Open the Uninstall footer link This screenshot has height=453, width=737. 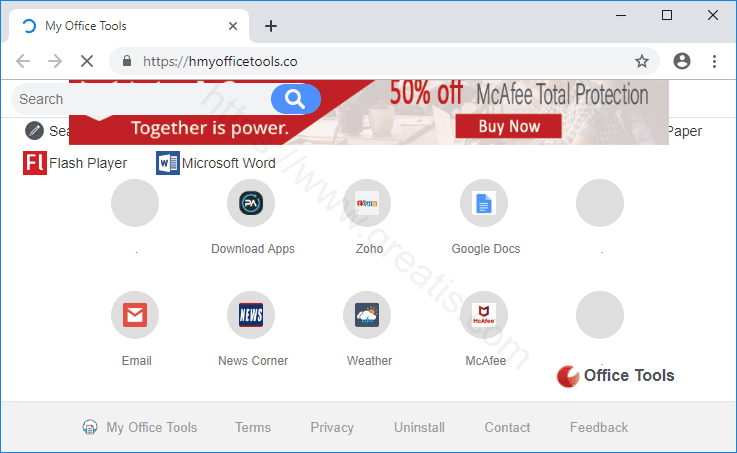pyautogui.click(x=419, y=427)
